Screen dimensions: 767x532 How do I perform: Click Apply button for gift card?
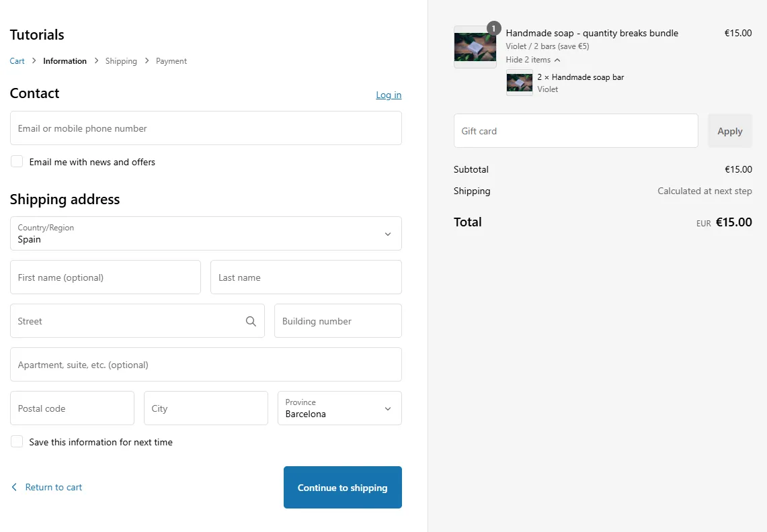click(729, 131)
